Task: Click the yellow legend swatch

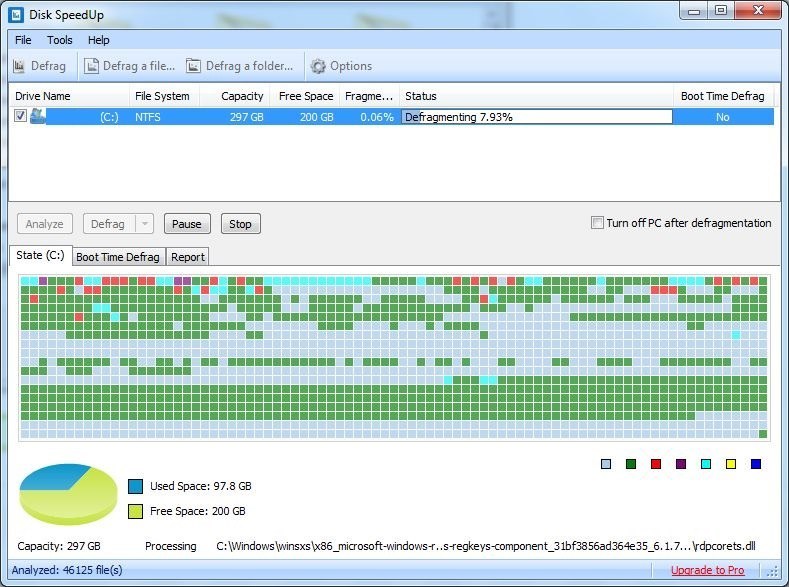Action: [731, 464]
